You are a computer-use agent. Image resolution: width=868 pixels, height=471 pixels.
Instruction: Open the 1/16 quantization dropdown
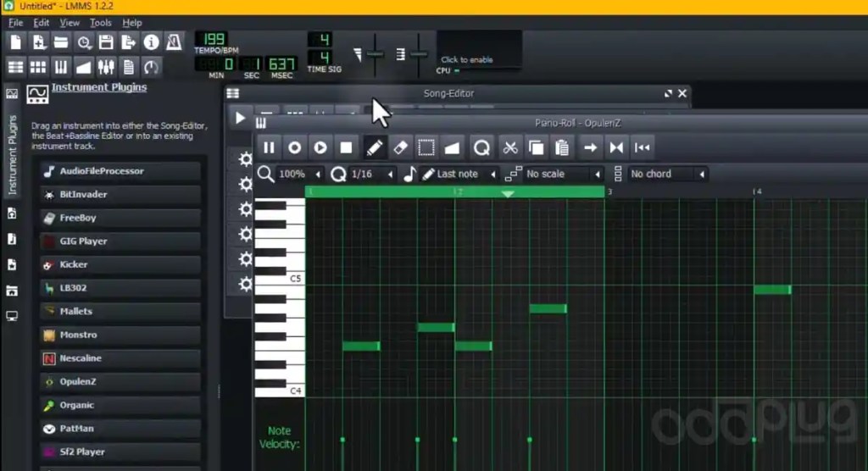point(372,174)
